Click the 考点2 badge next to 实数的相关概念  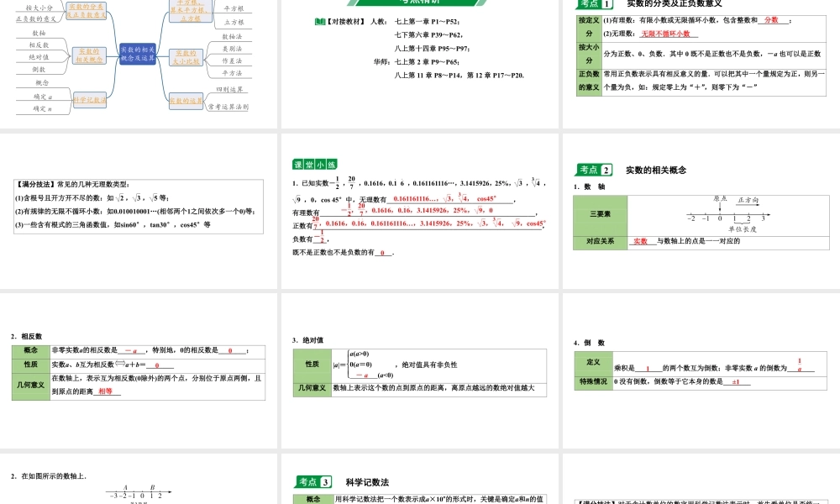[x=592, y=169]
